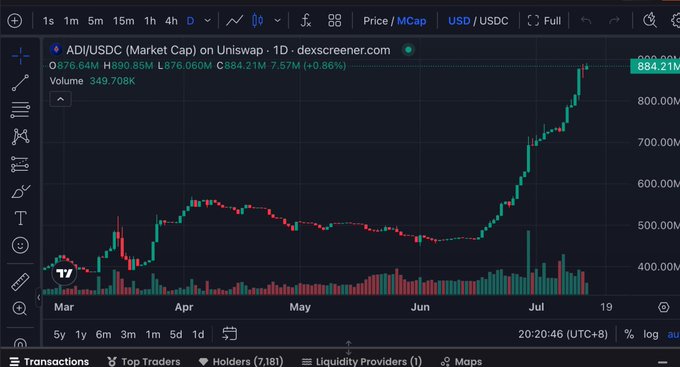Select the ruler measure tool
The height and width of the screenshot is (367, 680).
click(x=20, y=282)
